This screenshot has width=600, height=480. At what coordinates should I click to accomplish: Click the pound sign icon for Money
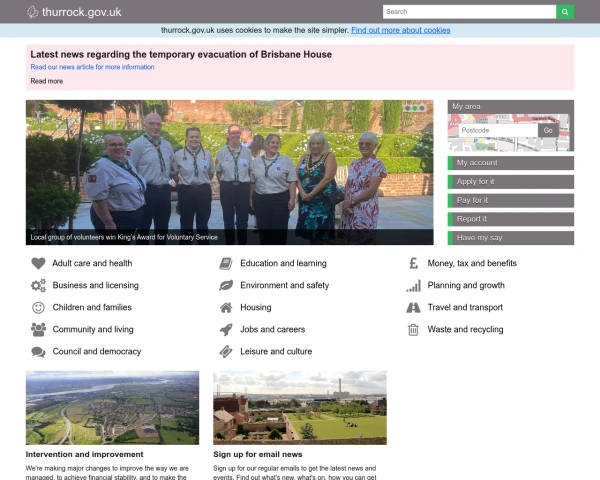point(413,264)
